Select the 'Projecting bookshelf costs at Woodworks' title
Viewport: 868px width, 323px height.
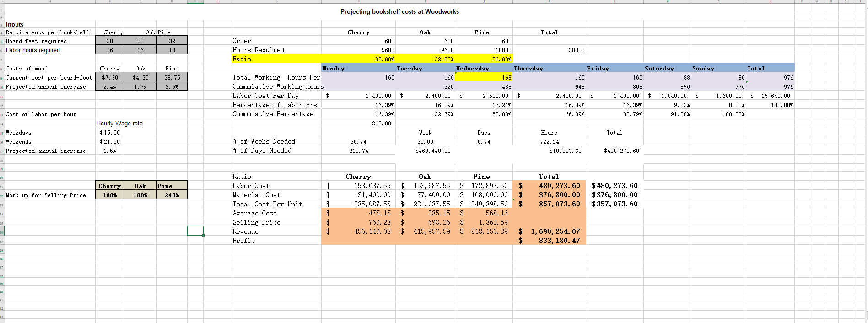[x=399, y=11]
